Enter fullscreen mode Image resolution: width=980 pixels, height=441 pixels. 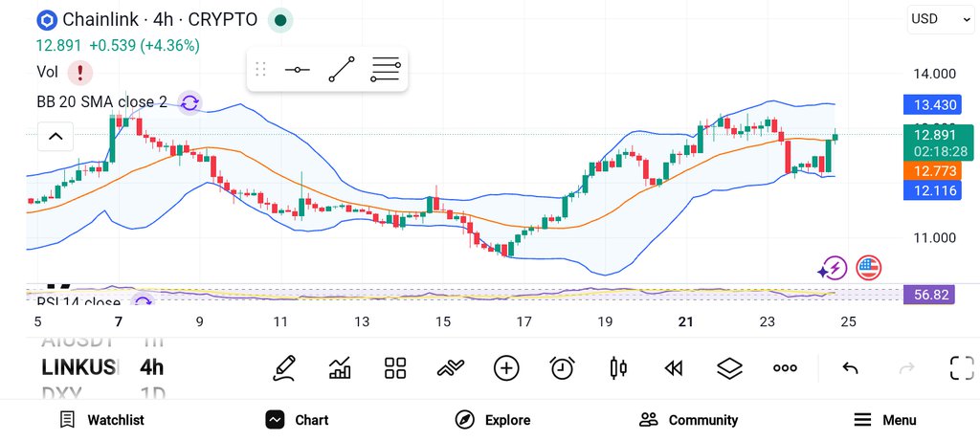[x=962, y=368]
